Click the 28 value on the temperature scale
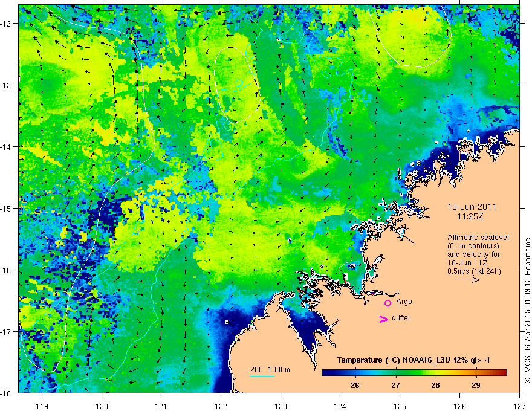This screenshot has width=532, height=411. tap(436, 386)
